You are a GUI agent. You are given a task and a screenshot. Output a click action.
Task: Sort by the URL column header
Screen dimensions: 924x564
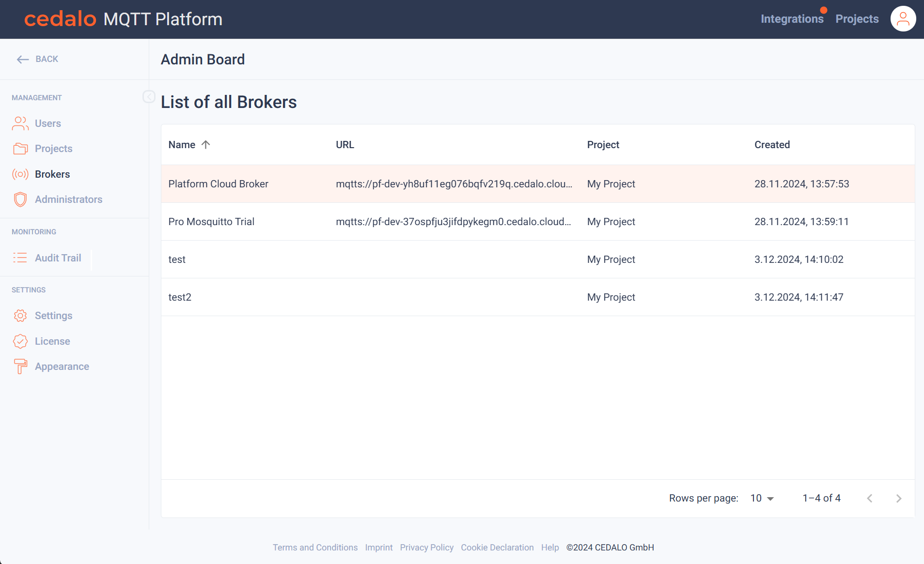click(x=345, y=145)
